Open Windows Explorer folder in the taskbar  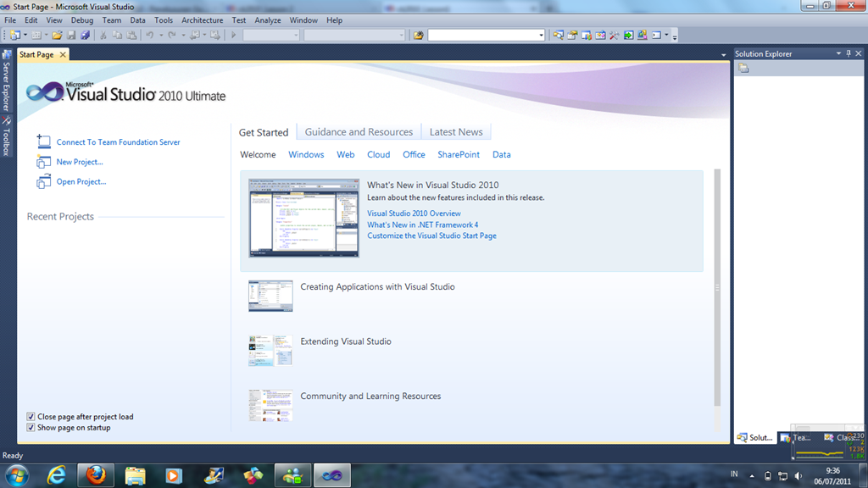[135, 475]
